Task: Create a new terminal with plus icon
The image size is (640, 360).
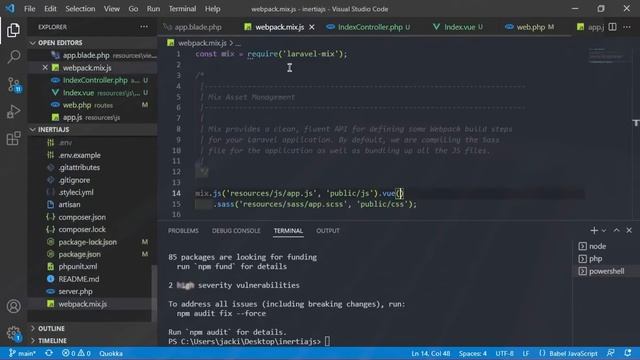Action: click(594, 231)
